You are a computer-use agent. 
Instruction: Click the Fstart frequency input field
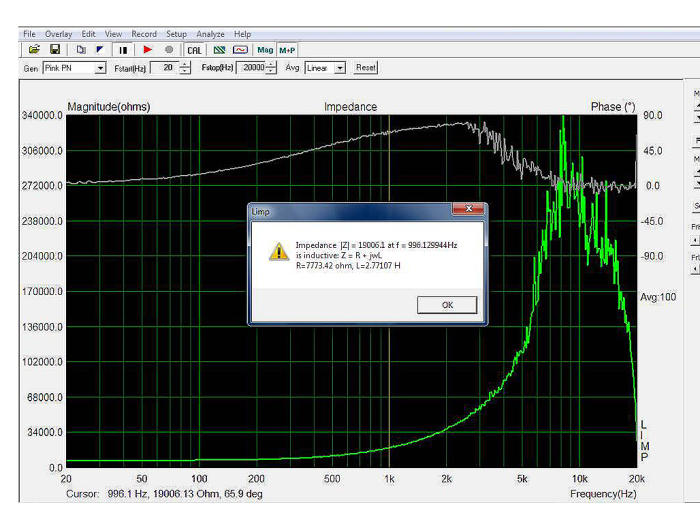pyautogui.click(x=164, y=68)
